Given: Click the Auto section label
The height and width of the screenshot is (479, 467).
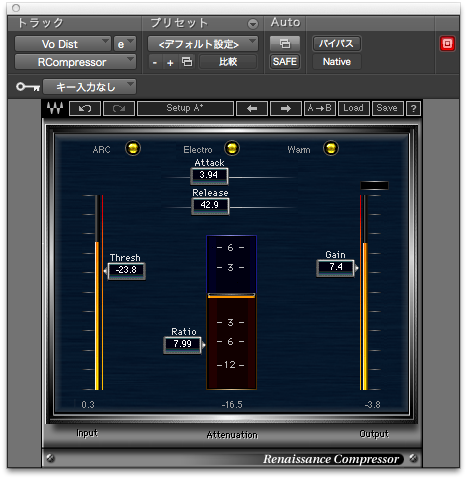Looking at the screenshot, I should tap(285, 22).
